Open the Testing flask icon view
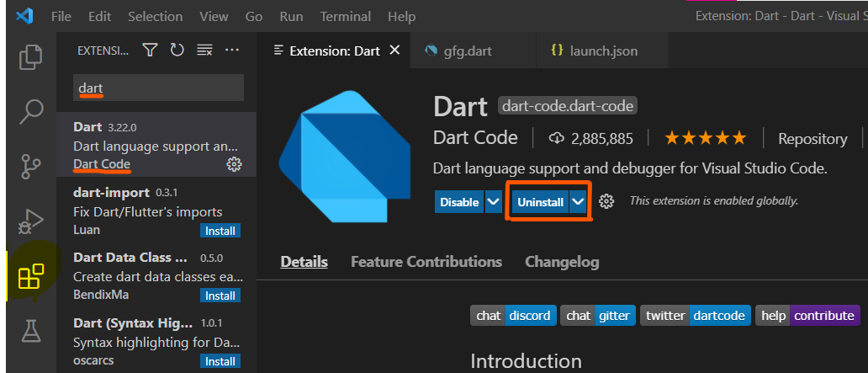This screenshot has width=868, height=373. [30, 330]
